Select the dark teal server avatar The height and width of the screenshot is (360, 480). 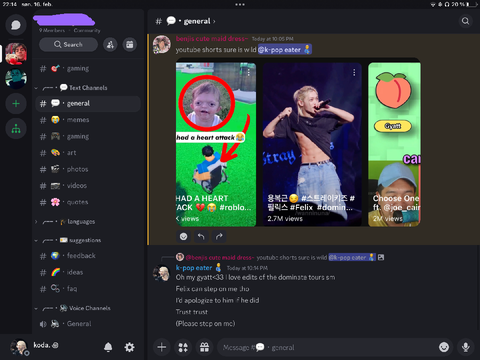(16, 79)
